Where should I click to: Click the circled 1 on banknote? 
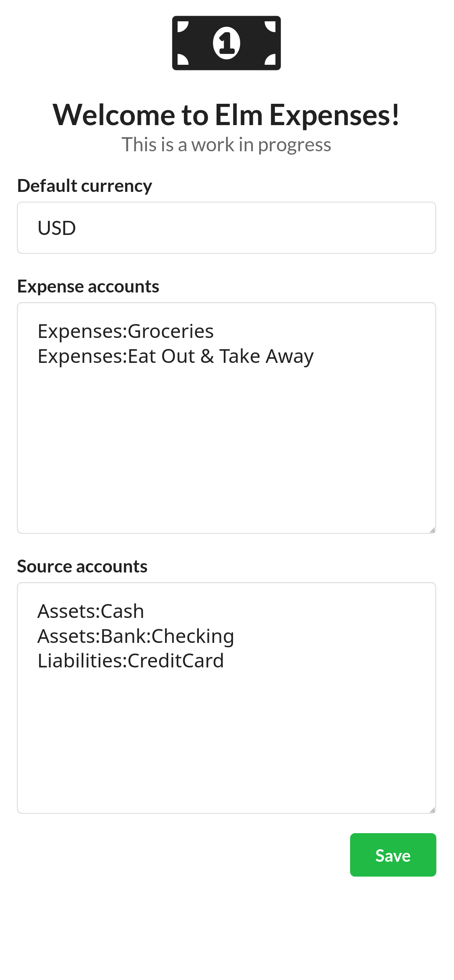227,43
